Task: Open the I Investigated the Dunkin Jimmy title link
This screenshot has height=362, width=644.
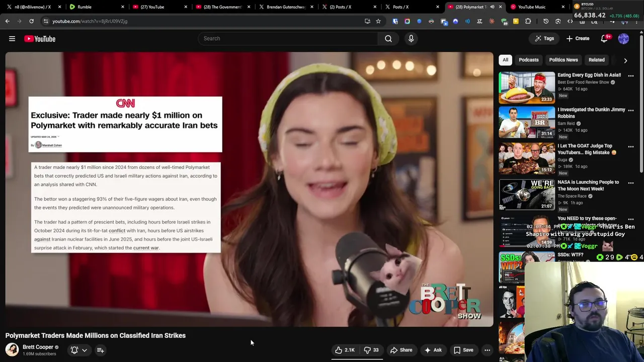Action: (591, 113)
